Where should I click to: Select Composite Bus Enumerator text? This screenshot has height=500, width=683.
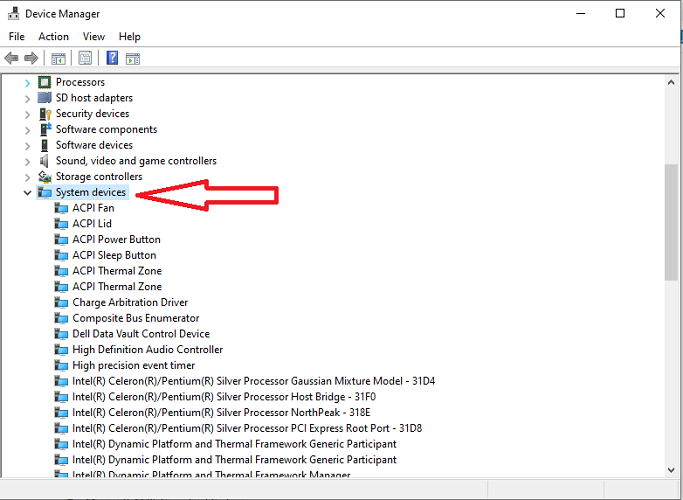click(x=135, y=318)
